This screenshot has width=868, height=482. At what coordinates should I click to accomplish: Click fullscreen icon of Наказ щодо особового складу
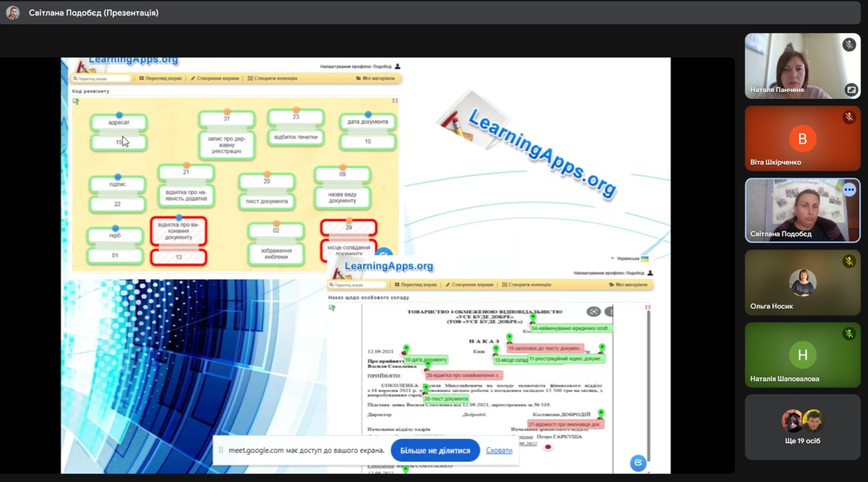tap(648, 307)
